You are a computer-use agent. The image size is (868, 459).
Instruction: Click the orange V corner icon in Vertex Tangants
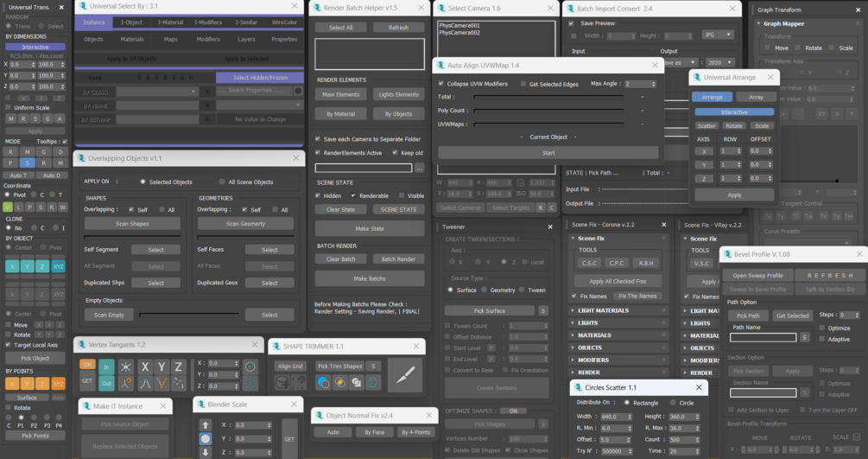[162, 382]
